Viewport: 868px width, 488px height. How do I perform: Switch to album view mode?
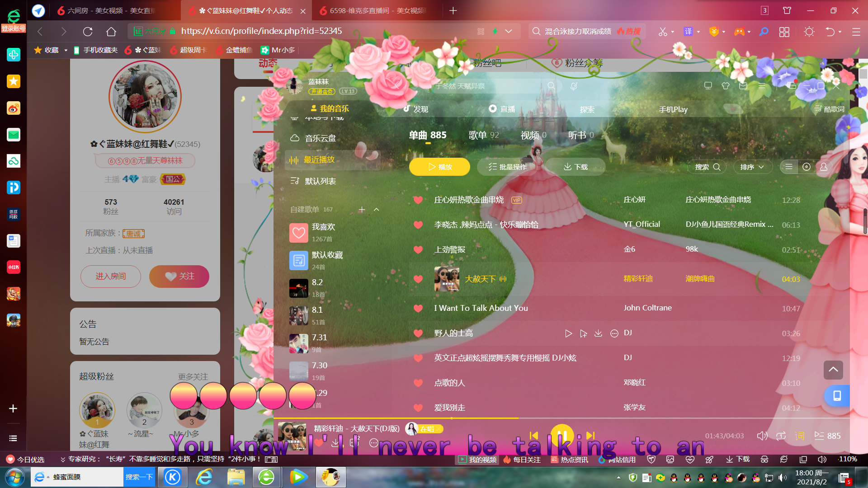point(806,167)
